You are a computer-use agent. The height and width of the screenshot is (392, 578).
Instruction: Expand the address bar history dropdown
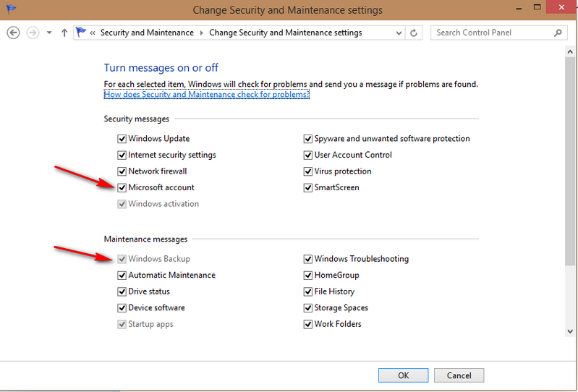click(399, 33)
